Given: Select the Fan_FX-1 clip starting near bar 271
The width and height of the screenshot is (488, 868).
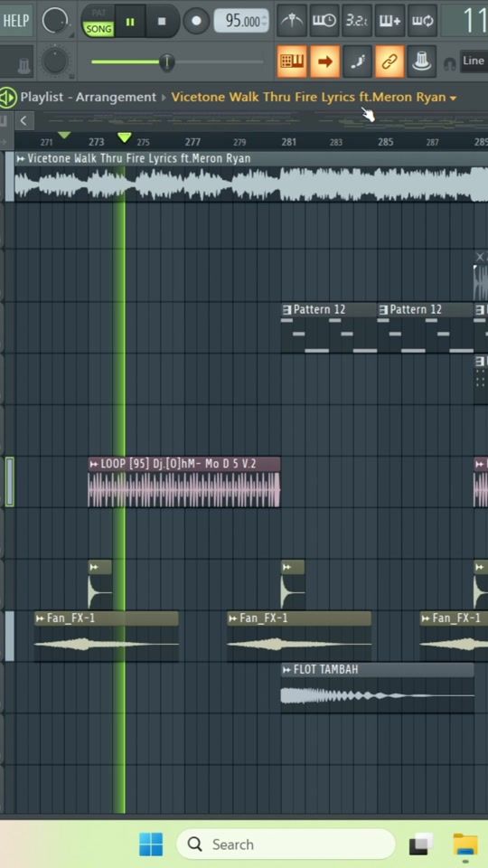Looking at the screenshot, I should pyautogui.click(x=107, y=637).
